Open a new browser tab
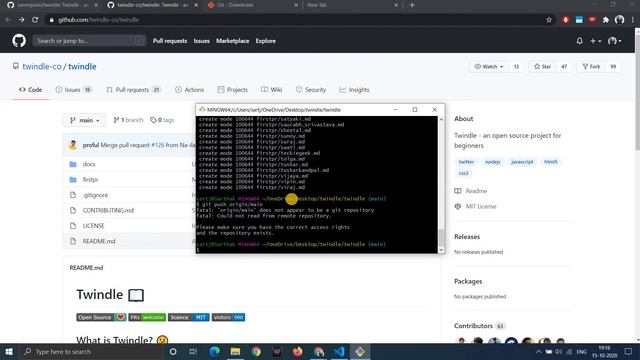 coord(411,5)
